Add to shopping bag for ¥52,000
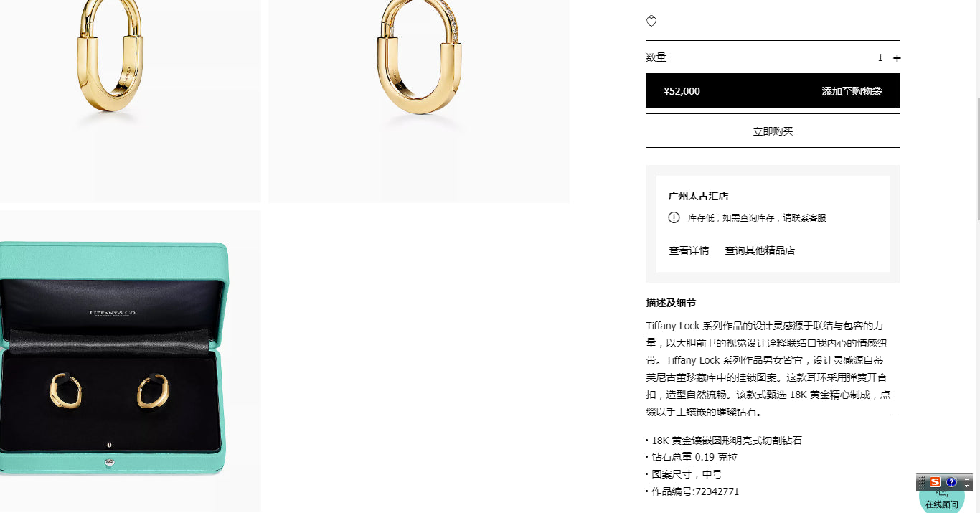The height and width of the screenshot is (513, 980). point(773,90)
